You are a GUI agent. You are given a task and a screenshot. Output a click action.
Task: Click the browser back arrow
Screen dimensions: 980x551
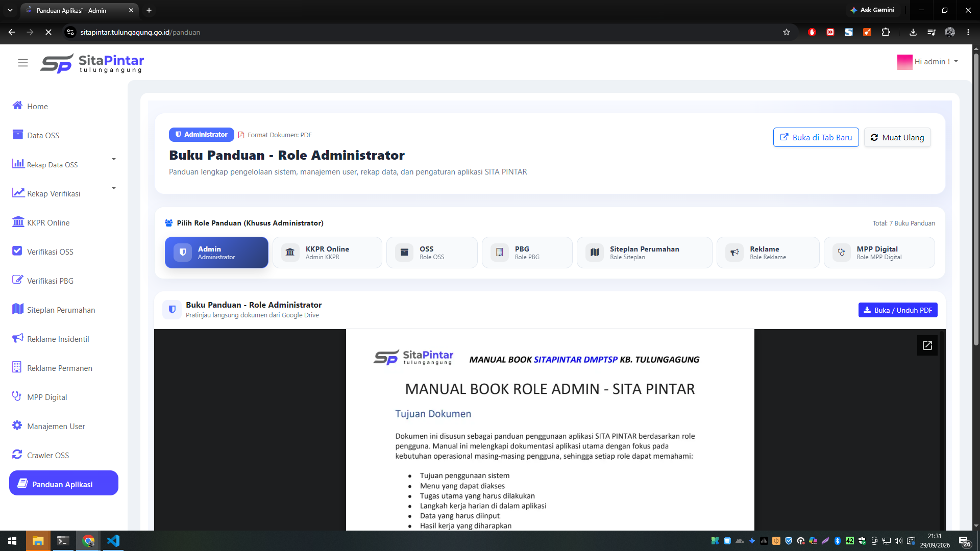pos(12,32)
